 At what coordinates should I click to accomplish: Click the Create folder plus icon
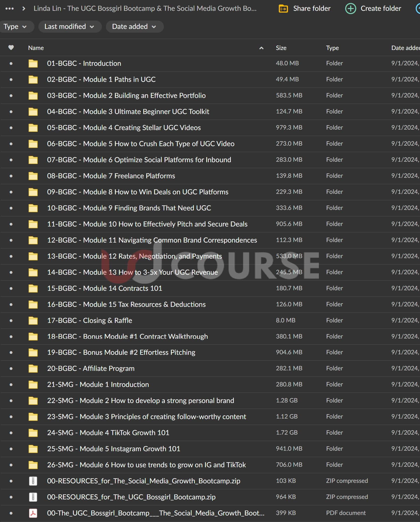click(x=350, y=9)
